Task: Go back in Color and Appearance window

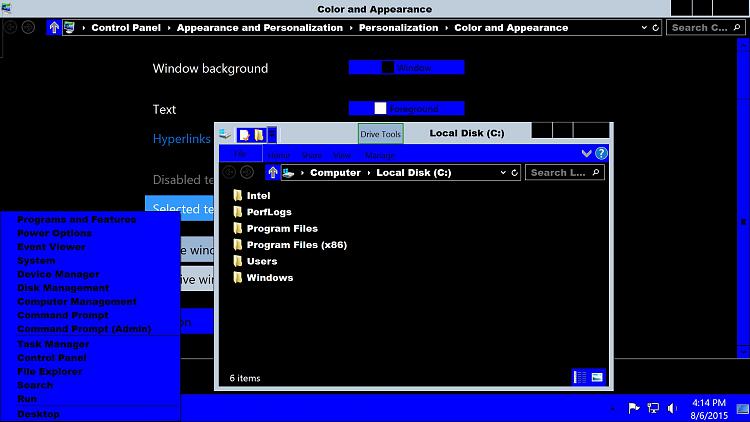Action: [x=10, y=27]
